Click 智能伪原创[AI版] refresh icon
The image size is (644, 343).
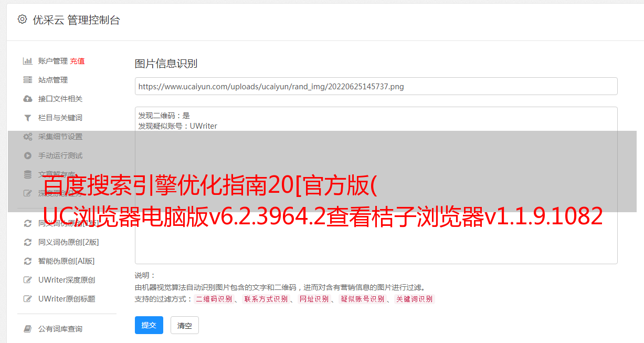pyautogui.click(x=28, y=261)
